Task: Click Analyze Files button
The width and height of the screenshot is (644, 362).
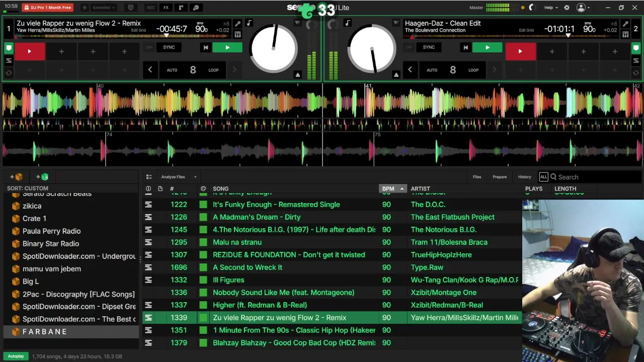Action: (173, 177)
